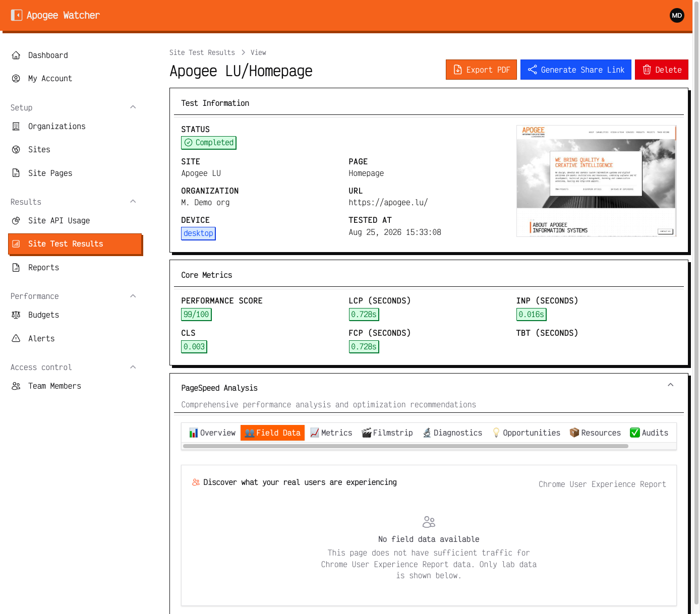Click the Budgets scale icon
Viewport: 700px width, 614px height.
click(x=16, y=315)
